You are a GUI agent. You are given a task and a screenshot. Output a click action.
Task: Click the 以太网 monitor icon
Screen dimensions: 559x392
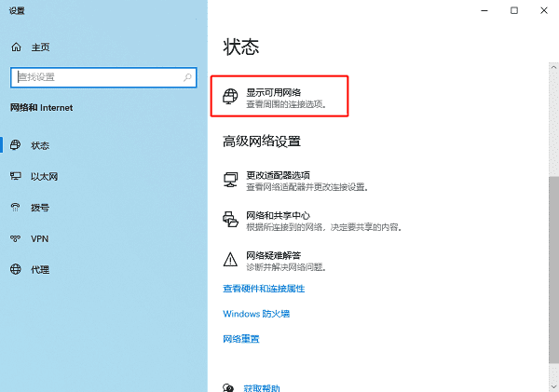[x=15, y=176]
